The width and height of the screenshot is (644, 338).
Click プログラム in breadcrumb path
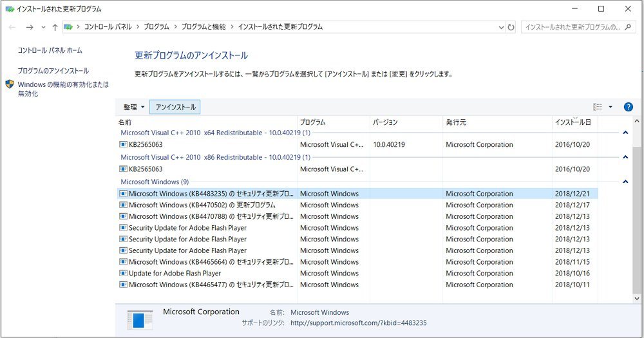156,26
